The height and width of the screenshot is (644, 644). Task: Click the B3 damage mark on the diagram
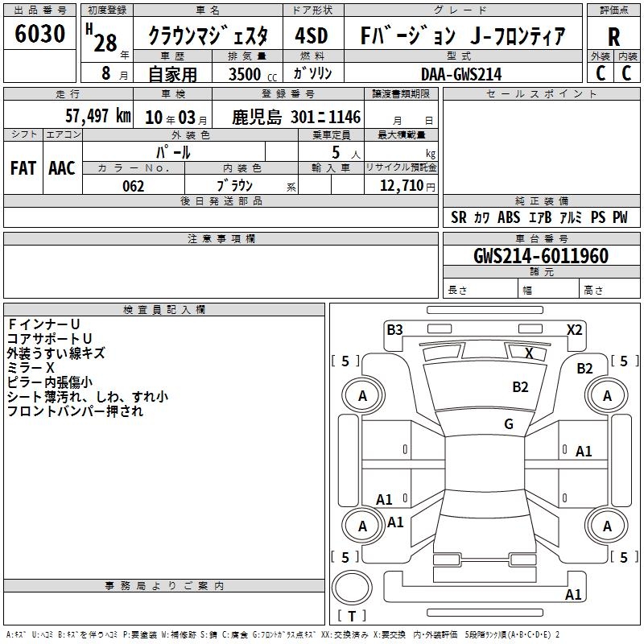click(x=394, y=329)
